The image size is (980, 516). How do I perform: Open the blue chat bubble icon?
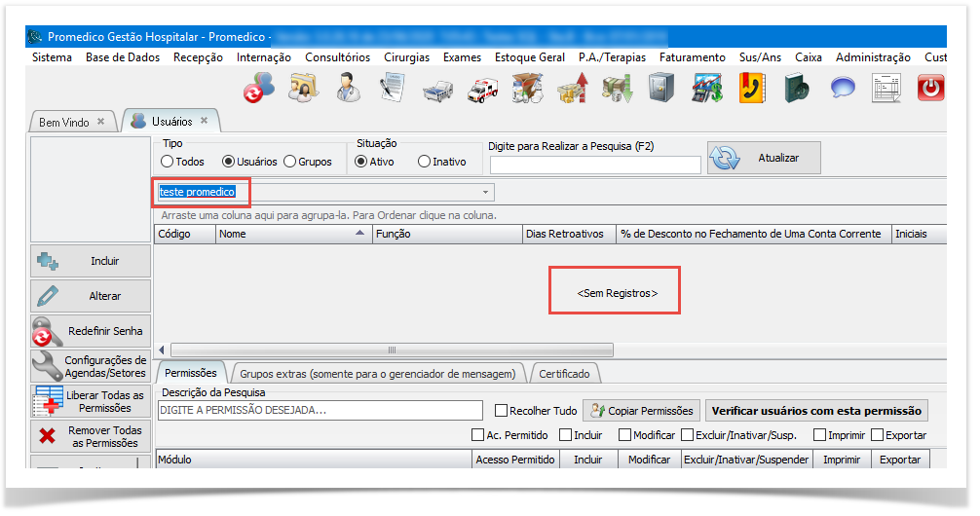(842, 89)
